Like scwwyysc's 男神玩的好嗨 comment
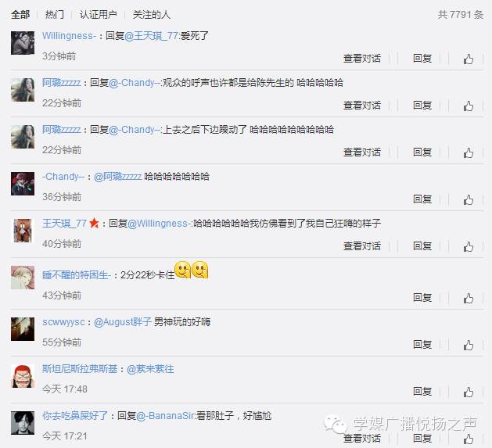This screenshot has width=492, height=448. [x=469, y=345]
